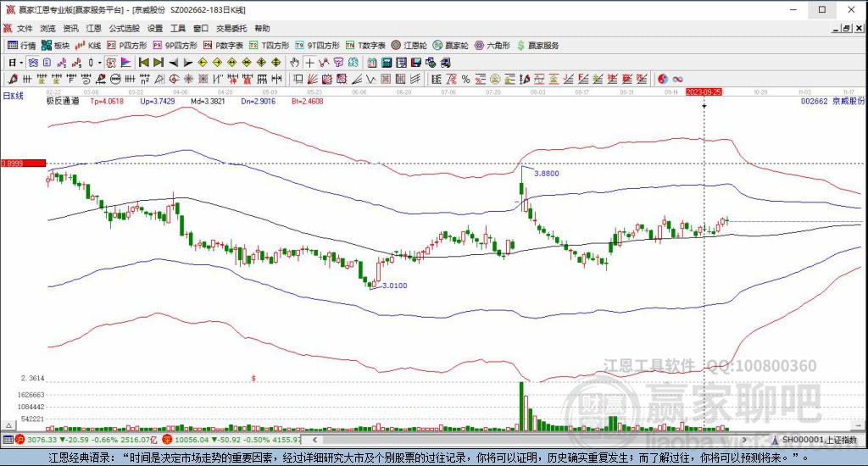The image size is (868, 466).
Task: Select the hand pan tool
Action: pyautogui.click(x=294, y=63)
